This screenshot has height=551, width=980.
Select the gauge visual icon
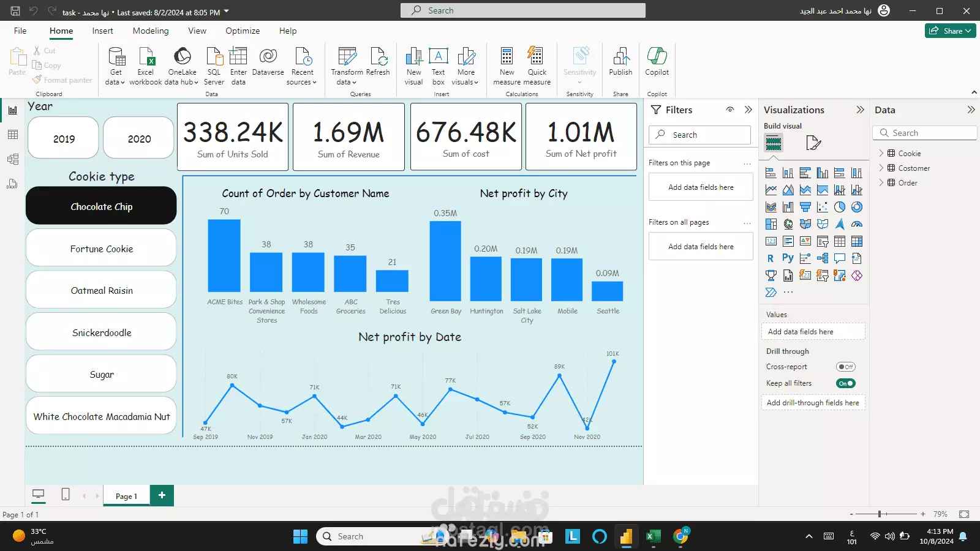(857, 224)
